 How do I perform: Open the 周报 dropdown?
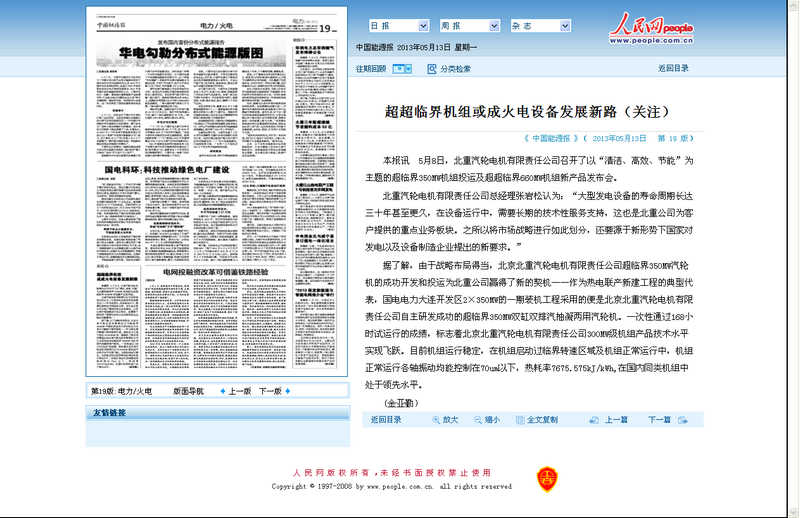[469, 26]
